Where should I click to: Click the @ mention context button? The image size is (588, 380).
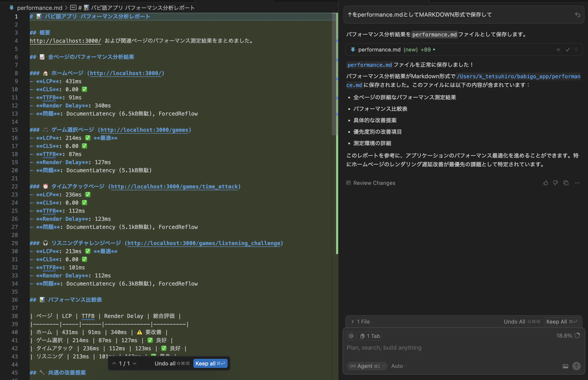(351, 336)
